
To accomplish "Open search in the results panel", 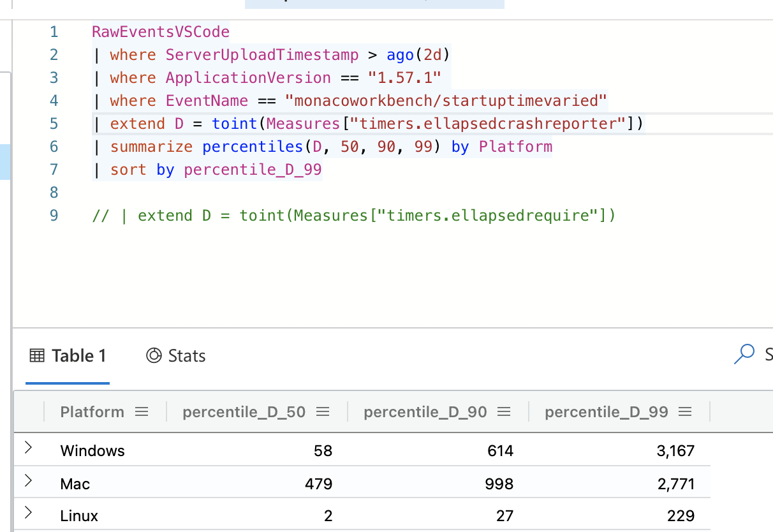I will tap(743, 354).
